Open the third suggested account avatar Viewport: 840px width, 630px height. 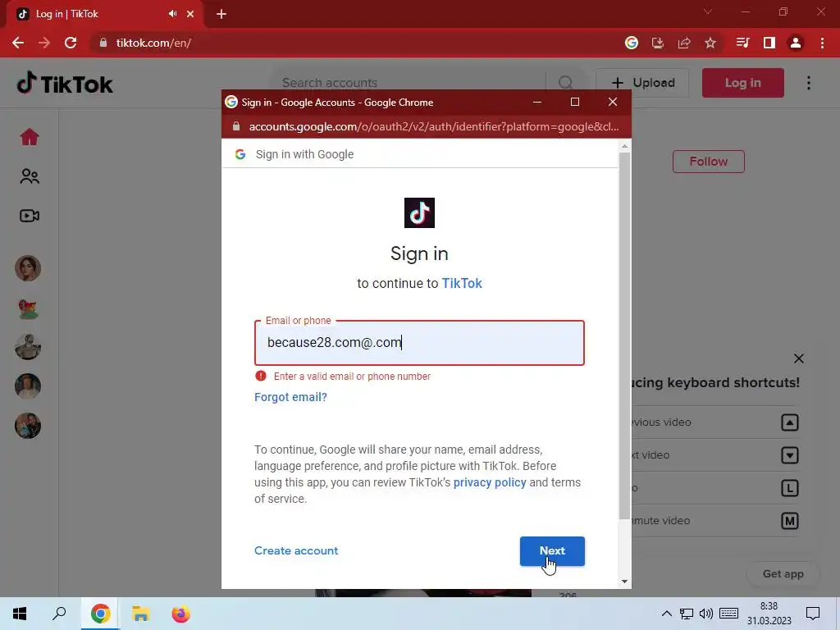(28, 347)
